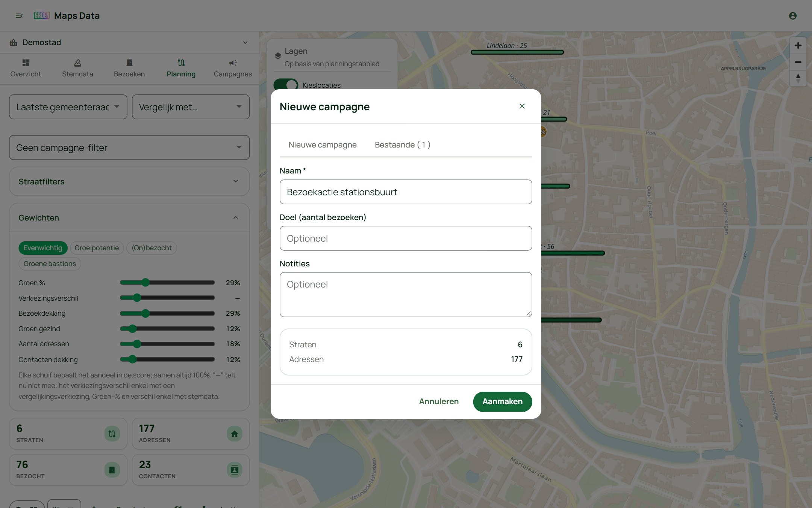
Task: Open the user account icon
Action: pyautogui.click(x=793, y=16)
